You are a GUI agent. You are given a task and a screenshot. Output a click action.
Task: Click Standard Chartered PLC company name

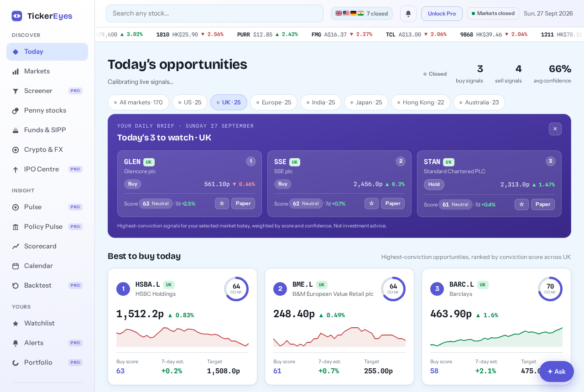coord(454,171)
